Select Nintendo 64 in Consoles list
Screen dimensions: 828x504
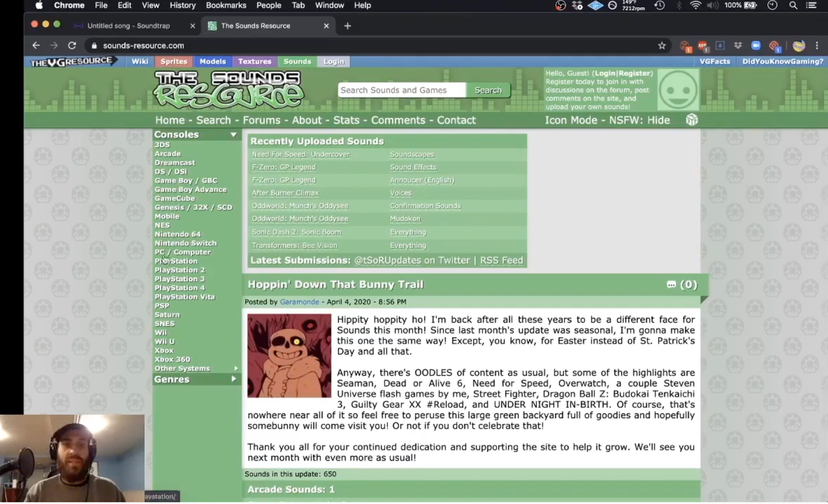point(177,234)
